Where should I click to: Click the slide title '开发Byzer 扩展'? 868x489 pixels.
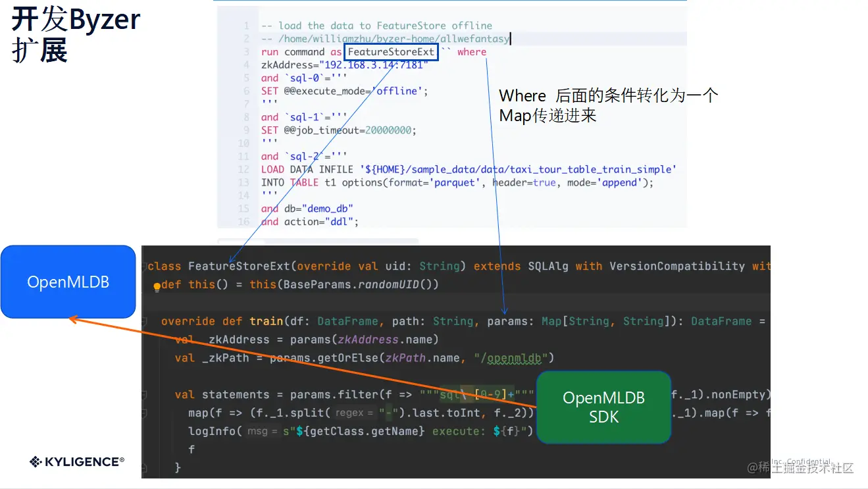[x=76, y=35]
